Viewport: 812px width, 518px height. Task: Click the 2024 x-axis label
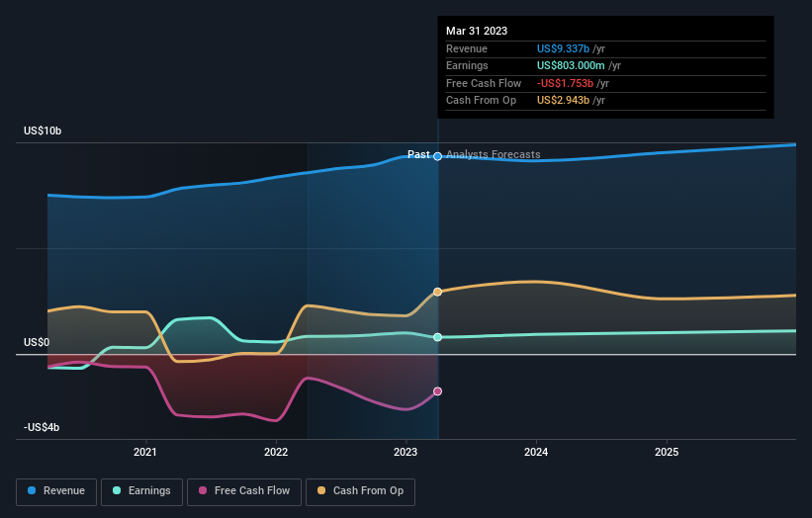536,453
